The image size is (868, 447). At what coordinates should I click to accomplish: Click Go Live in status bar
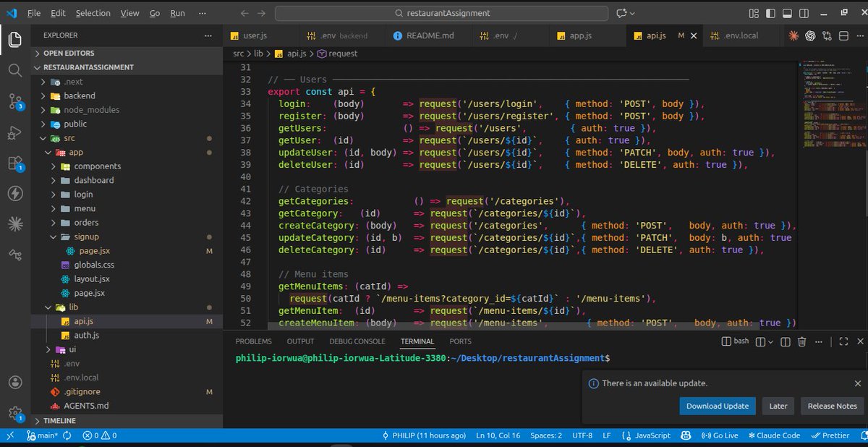pyautogui.click(x=720, y=435)
